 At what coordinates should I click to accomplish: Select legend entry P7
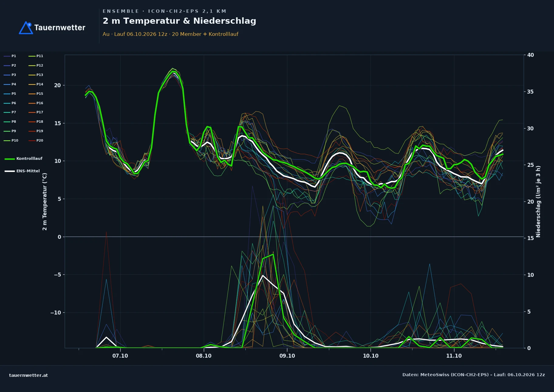click(x=10, y=112)
